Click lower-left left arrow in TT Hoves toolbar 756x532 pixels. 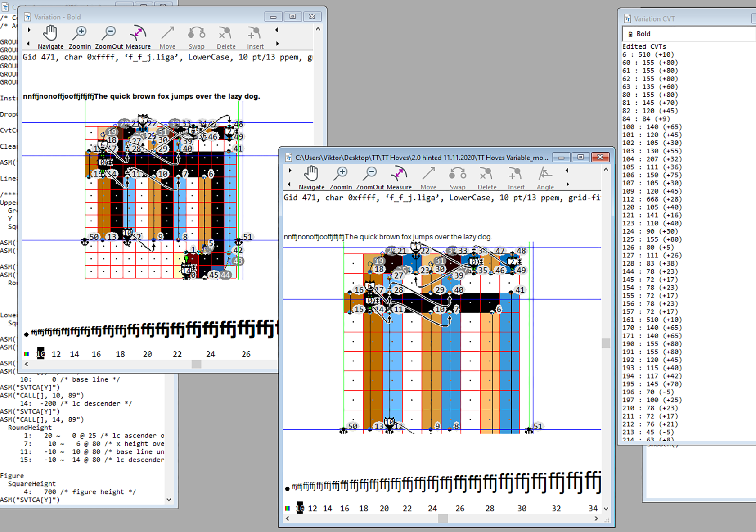[290, 185]
